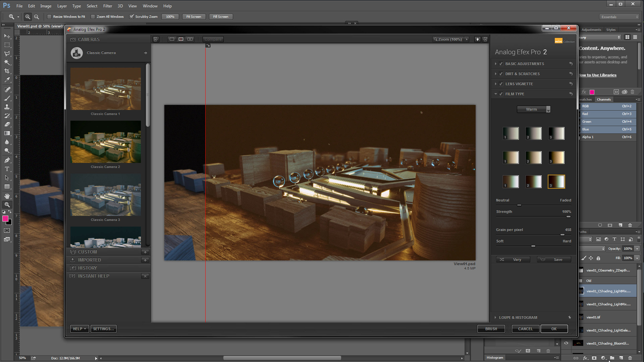Switch to single image view in Efex preview
The height and width of the screenshot is (362, 644).
[x=172, y=39]
